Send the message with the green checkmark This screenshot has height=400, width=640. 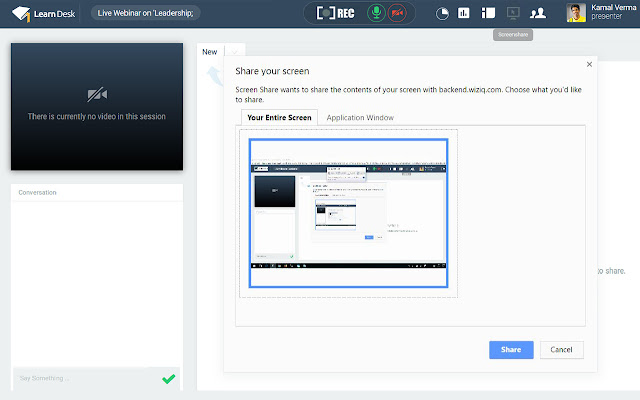click(x=169, y=379)
